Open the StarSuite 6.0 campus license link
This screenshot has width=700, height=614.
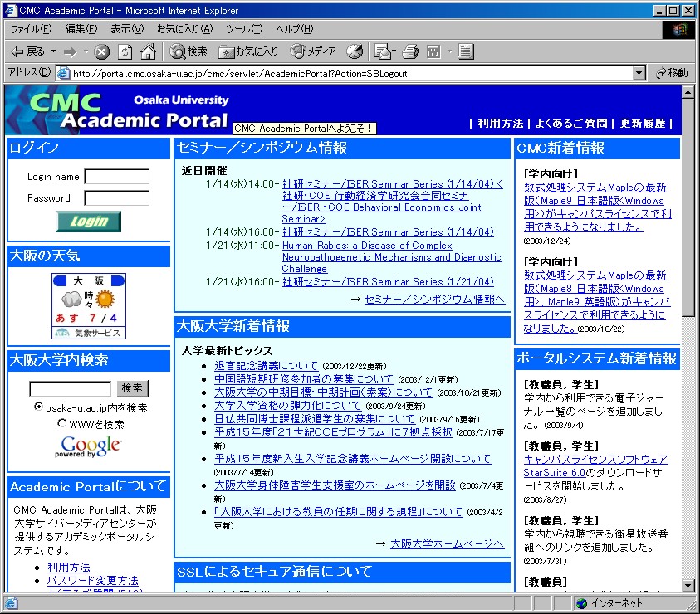pyautogui.click(x=595, y=465)
